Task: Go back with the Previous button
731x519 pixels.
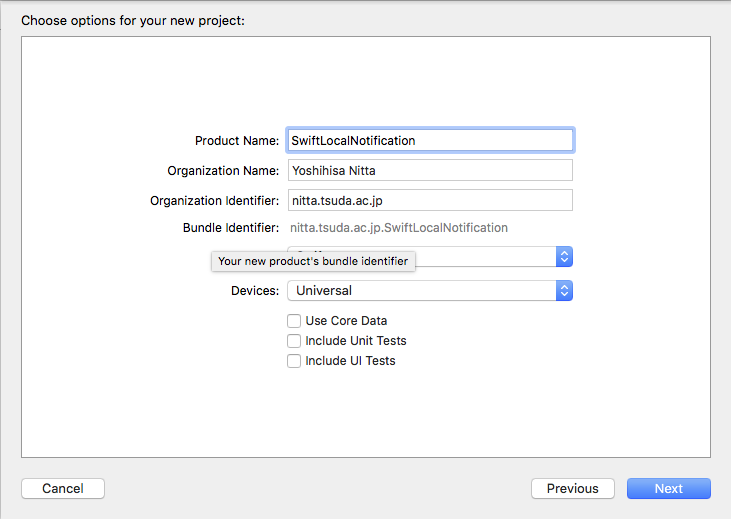Action: click(573, 489)
